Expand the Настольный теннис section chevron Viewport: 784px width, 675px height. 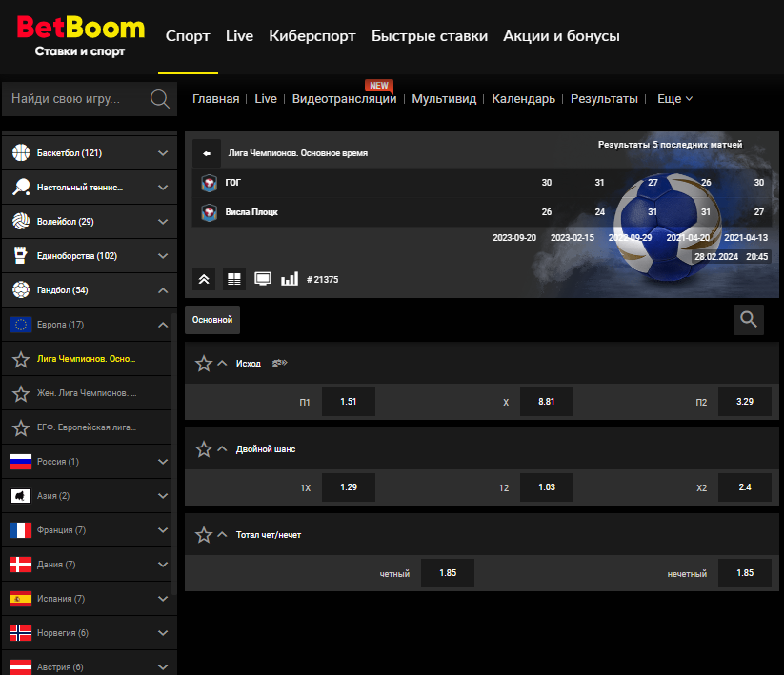coord(163,188)
